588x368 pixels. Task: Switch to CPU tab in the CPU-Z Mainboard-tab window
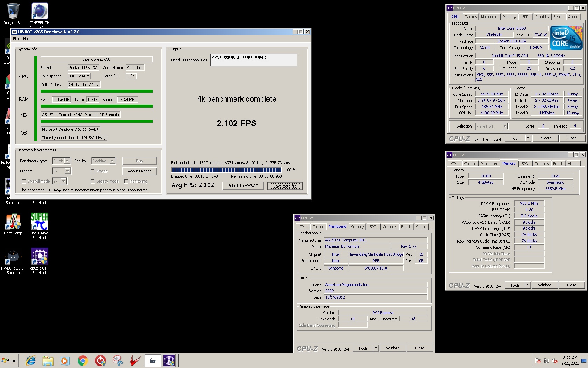pyautogui.click(x=303, y=227)
